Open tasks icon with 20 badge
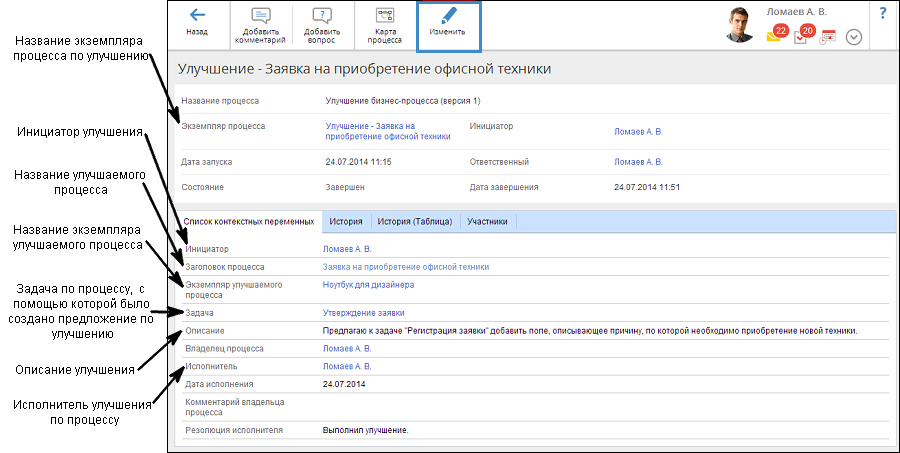Viewport: 900px width, 453px height. (802, 36)
